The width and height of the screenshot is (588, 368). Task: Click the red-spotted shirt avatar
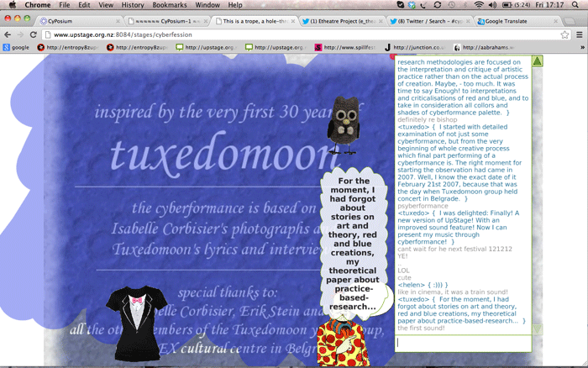click(342, 344)
